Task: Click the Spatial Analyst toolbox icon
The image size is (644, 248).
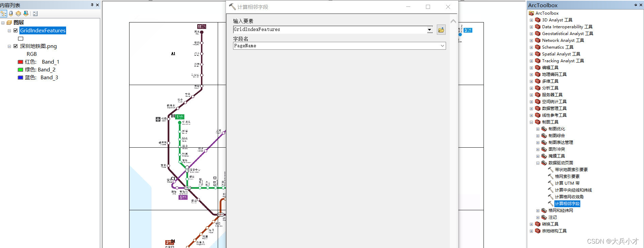Action: (538, 54)
